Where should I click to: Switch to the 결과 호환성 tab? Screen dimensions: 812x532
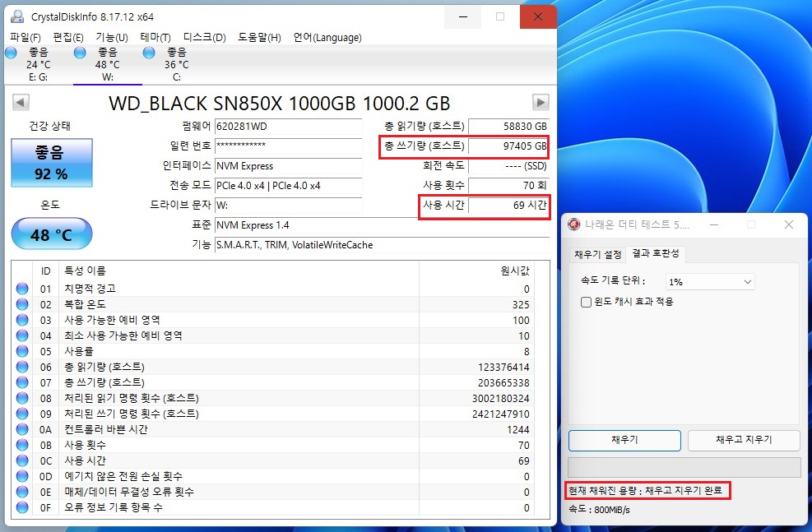pos(656,253)
